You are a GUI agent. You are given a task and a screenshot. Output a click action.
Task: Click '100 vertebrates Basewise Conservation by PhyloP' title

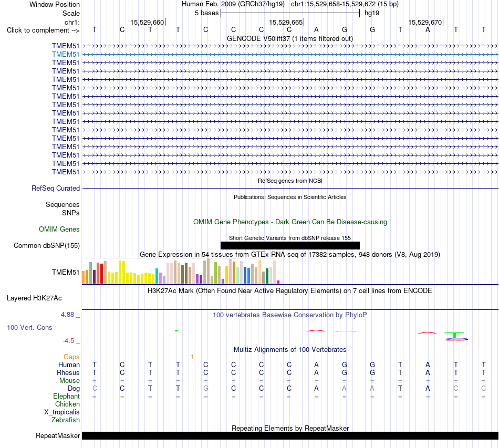tap(290, 315)
